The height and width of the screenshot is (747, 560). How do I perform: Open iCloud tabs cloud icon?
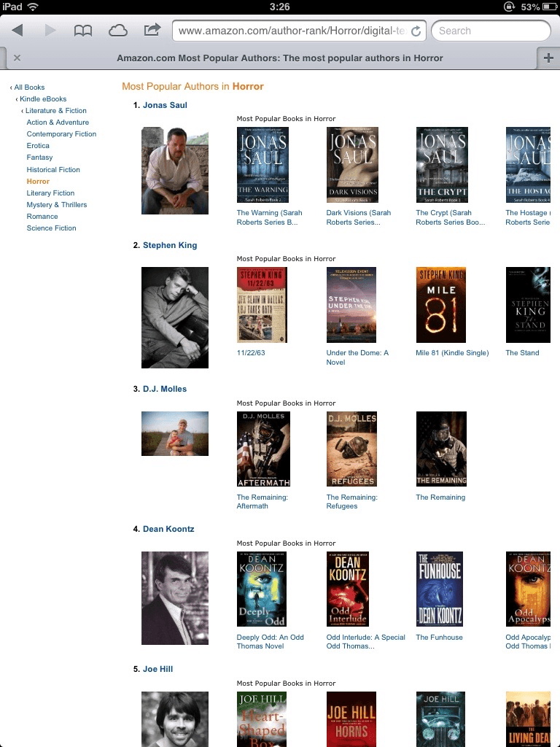(117, 31)
